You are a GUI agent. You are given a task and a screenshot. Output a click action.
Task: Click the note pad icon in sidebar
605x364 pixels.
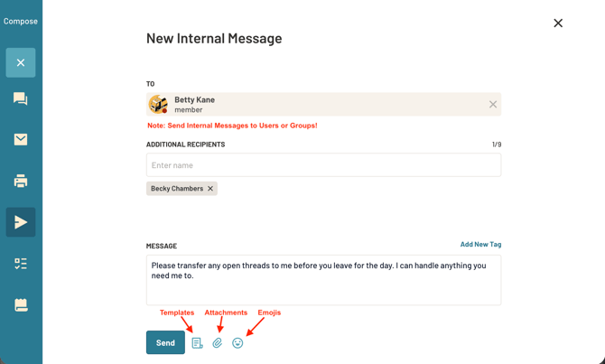click(21, 305)
